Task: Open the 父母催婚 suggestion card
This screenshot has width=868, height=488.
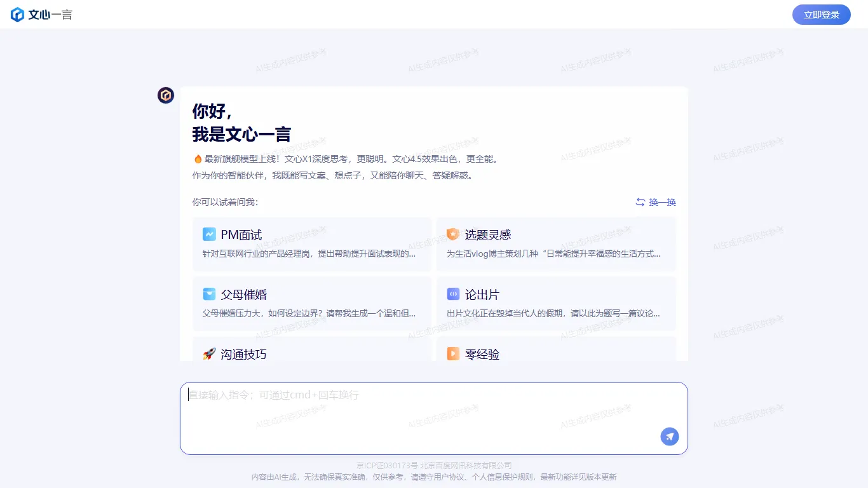Action: [x=311, y=304]
